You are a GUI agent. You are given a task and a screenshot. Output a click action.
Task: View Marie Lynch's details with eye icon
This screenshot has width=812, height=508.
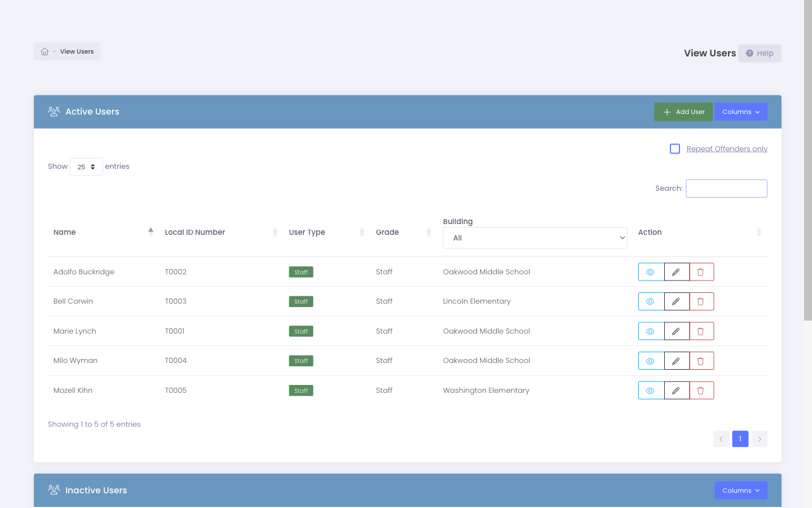point(651,331)
